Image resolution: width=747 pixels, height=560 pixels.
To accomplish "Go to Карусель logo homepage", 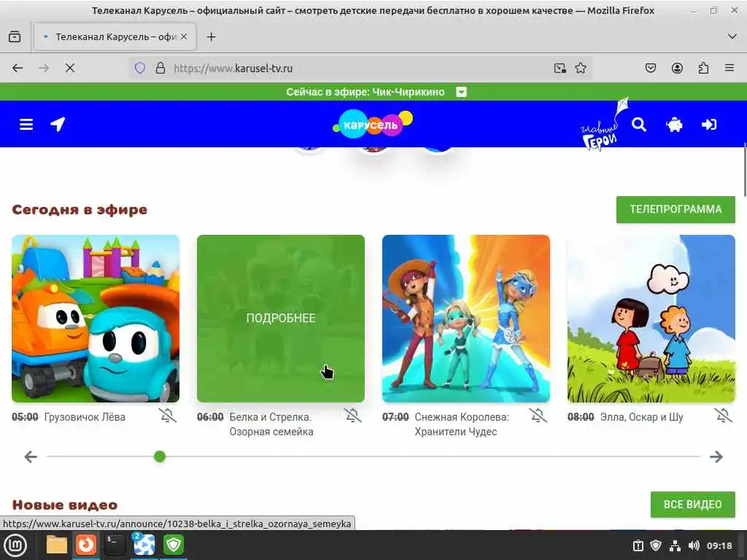I will point(373,124).
